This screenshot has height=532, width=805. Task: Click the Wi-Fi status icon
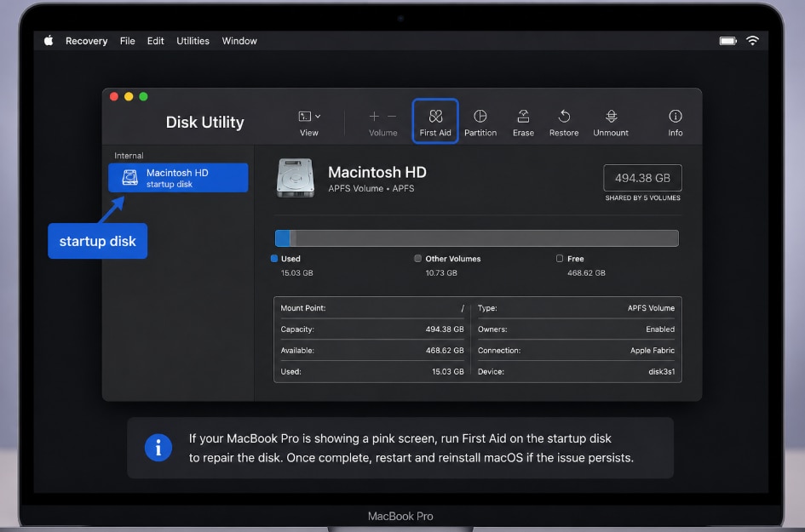(x=752, y=41)
